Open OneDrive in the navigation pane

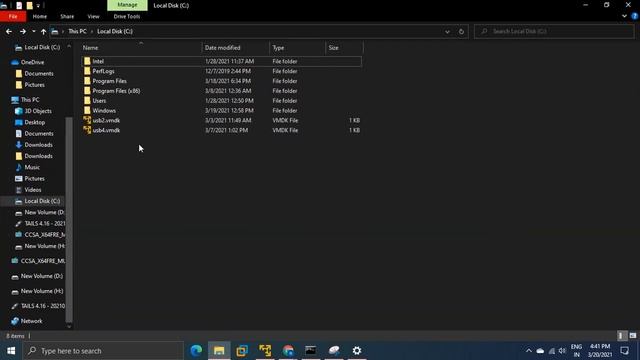point(32,62)
